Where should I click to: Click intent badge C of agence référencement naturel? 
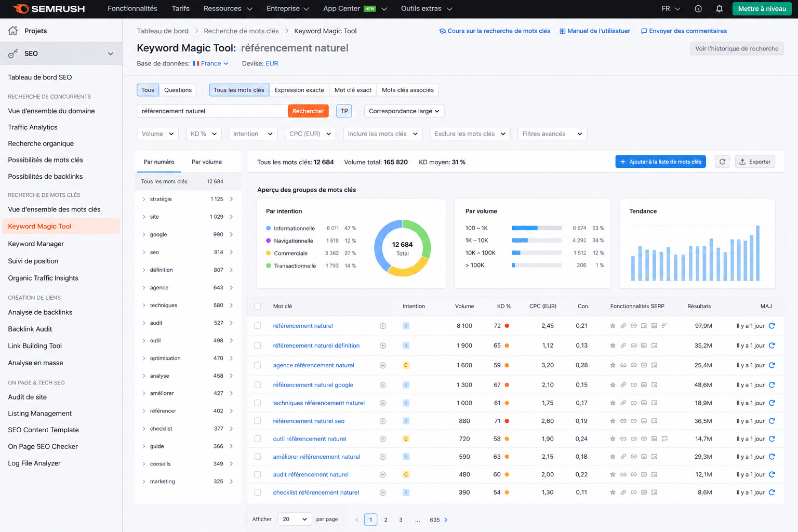(x=406, y=365)
